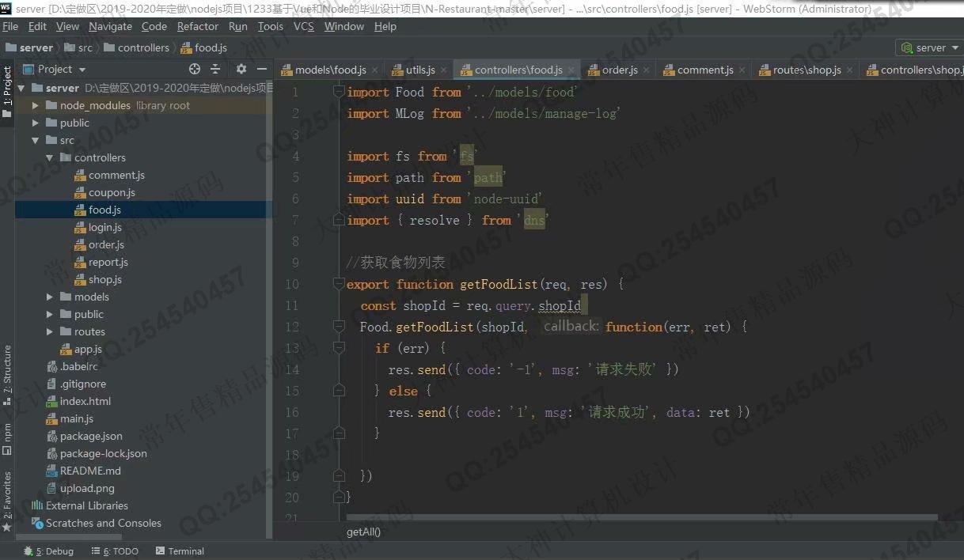Click the controllers breadcrumb in navigation bar
Viewport: 964px width, 560px height.
[x=136, y=47]
